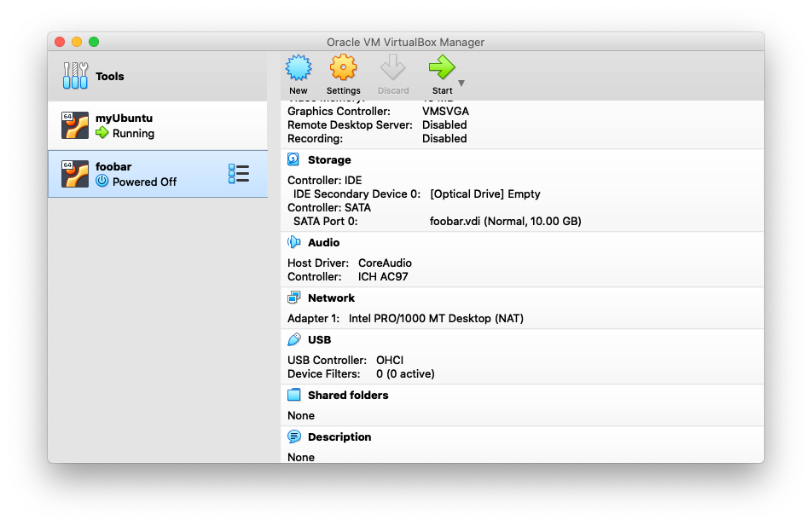Click the Powered Off status icon
The width and height of the screenshot is (812, 526).
(x=102, y=182)
